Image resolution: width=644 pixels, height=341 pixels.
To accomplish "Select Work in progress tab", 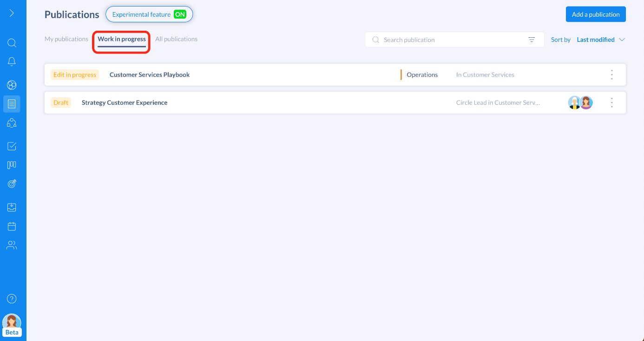I will (x=122, y=39).
